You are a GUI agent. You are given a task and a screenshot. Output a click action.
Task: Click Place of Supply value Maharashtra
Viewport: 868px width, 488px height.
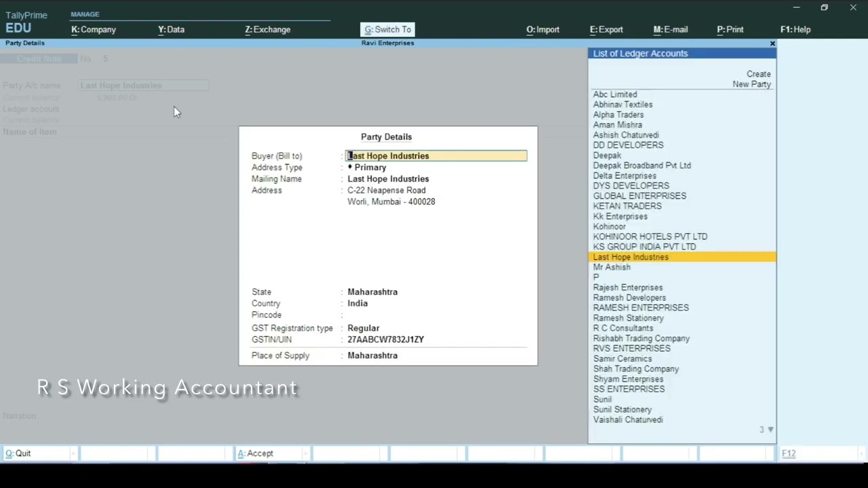pyautogui.click(x=372, y=356)
